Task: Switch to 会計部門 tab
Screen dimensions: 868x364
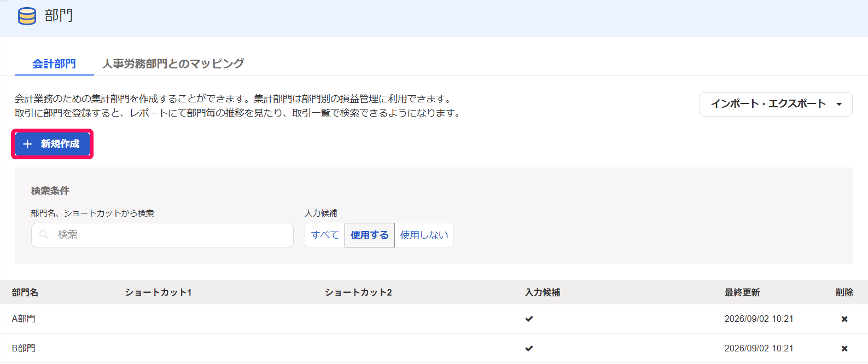Action: [54, 64]
